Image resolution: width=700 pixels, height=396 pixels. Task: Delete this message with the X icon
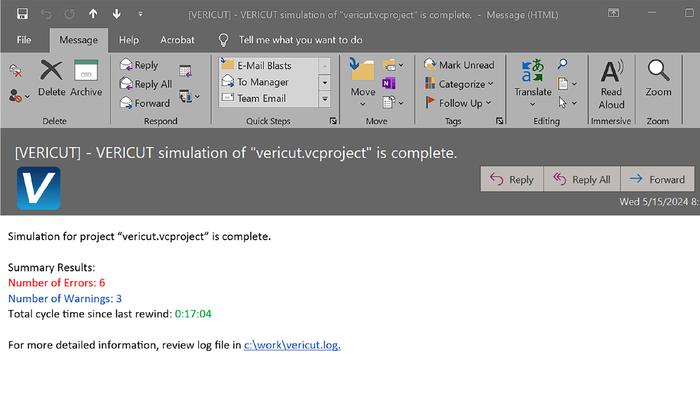51,78
